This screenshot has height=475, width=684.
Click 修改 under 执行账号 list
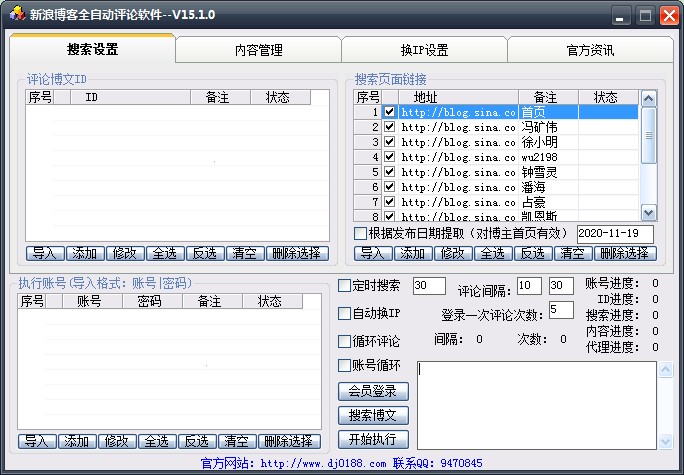[x=117, y=441]
